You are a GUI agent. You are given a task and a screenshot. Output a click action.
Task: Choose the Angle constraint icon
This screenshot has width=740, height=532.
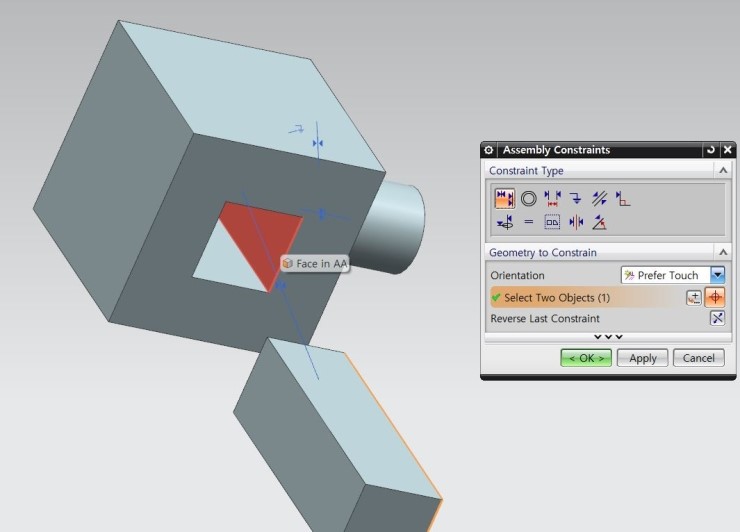600,222
